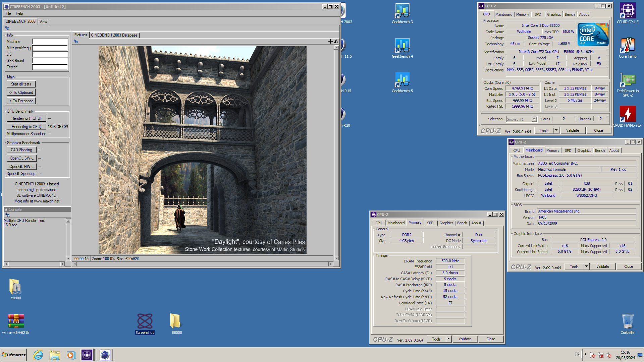This screenshot has height=362, width=644.
Task: Click the 4749.91 MHz Core Speed value
Action: [522, 88]
